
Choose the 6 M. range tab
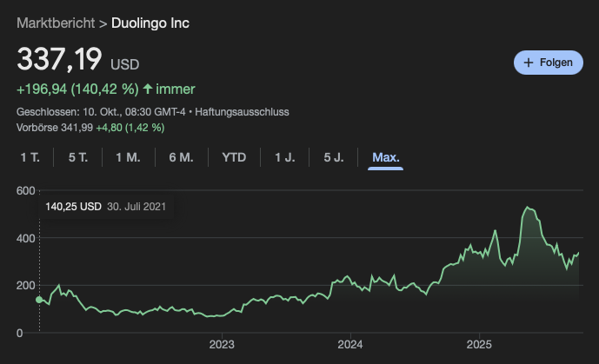click(x=180, y=157)
